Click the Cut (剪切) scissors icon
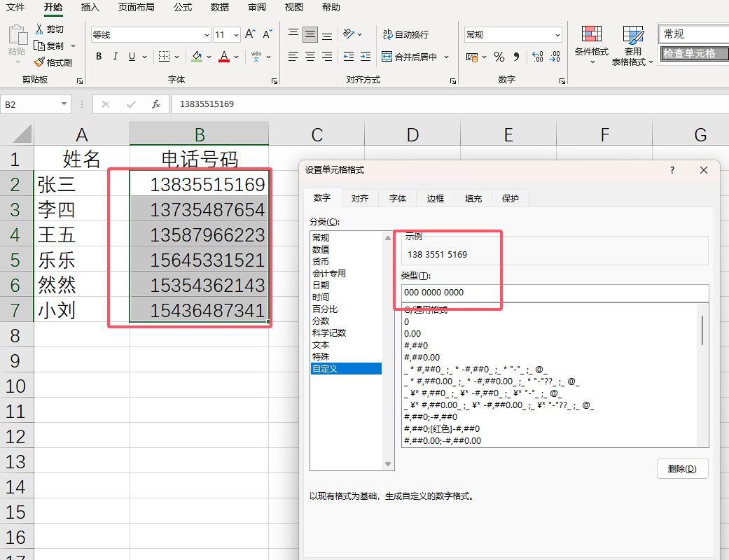 (39, 29)
